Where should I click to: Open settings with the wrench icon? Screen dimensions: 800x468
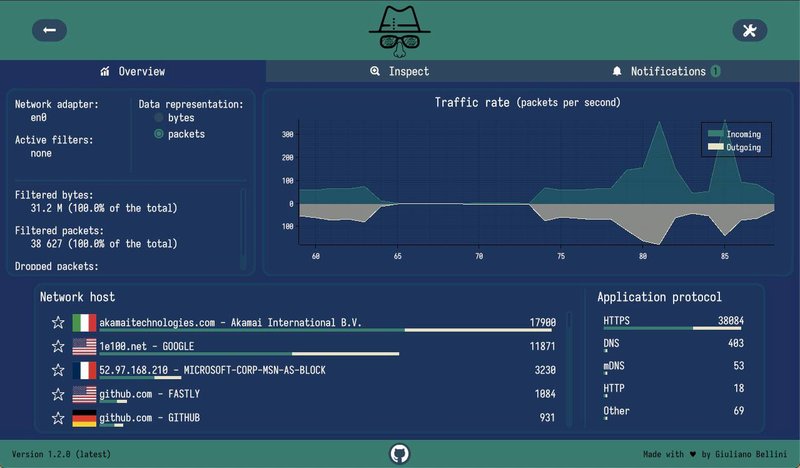pos(749,31)
